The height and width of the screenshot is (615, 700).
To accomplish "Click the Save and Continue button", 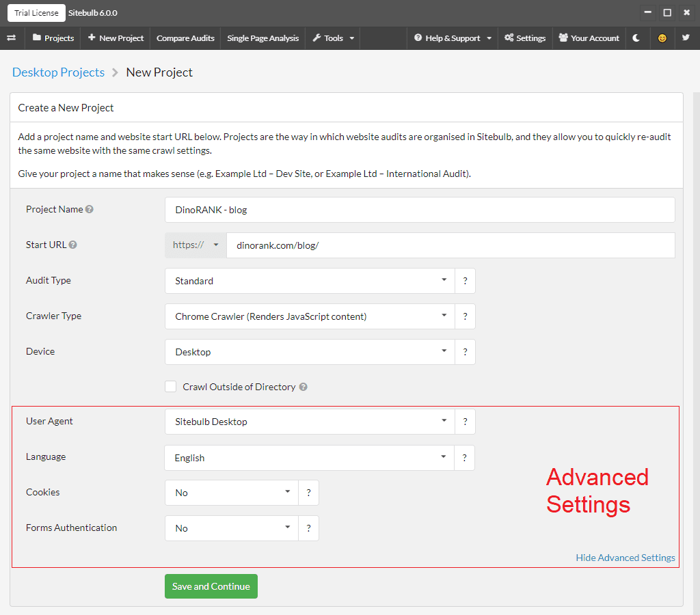I will (211, 586).
